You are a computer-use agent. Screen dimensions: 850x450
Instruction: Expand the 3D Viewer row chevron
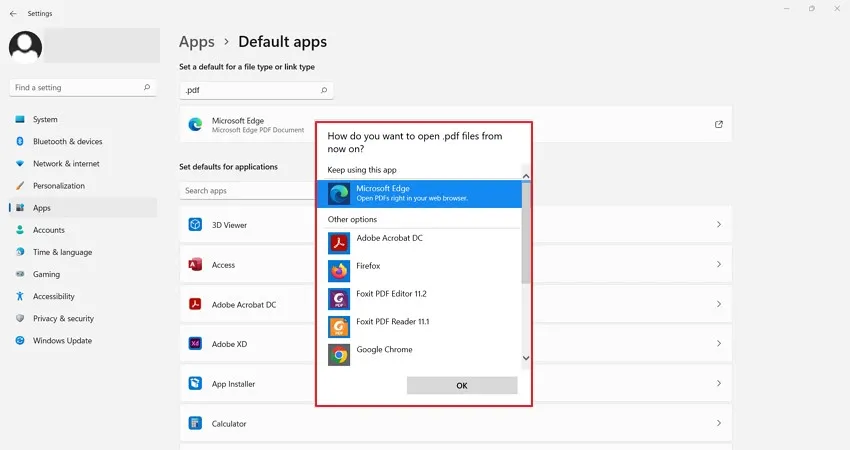pos(719,224)
